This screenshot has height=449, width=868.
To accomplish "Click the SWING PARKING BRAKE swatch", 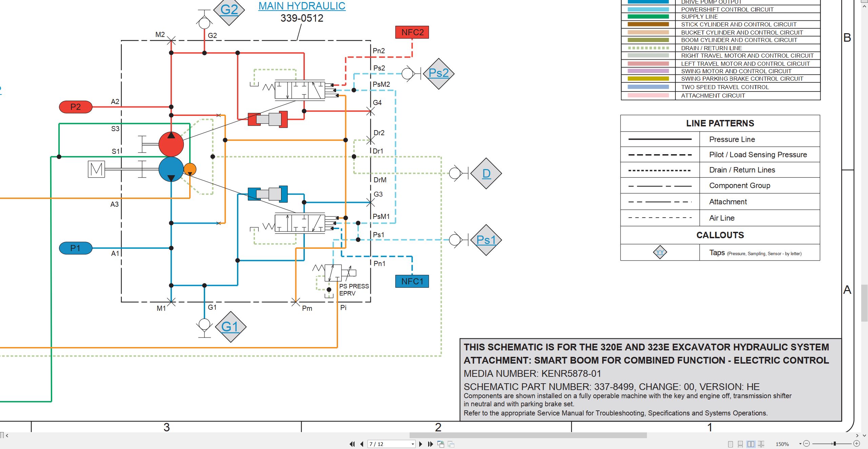I will (x=648, y=79).
